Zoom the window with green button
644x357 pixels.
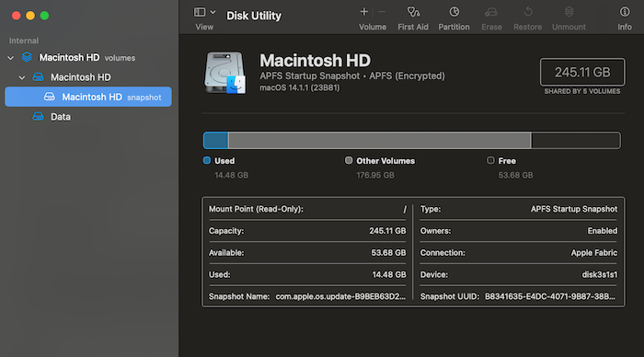pyautogui.click(x=44, y=16)
